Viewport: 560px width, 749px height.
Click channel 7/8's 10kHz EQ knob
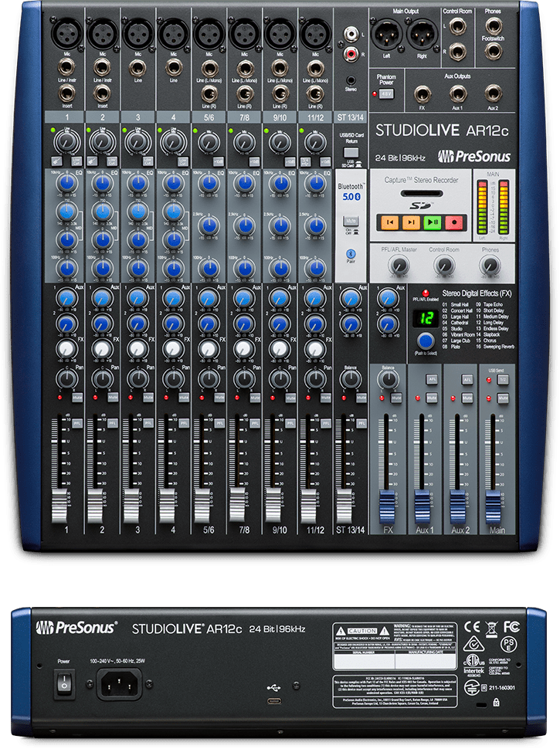[245, 183]
